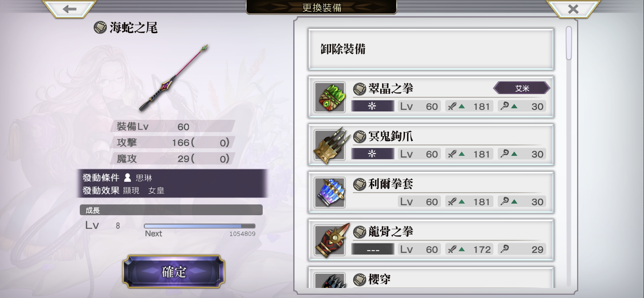This screenshot has height=298, width=644.
Task: Click the 確定 confirm button
Action: tap(174, 272)
